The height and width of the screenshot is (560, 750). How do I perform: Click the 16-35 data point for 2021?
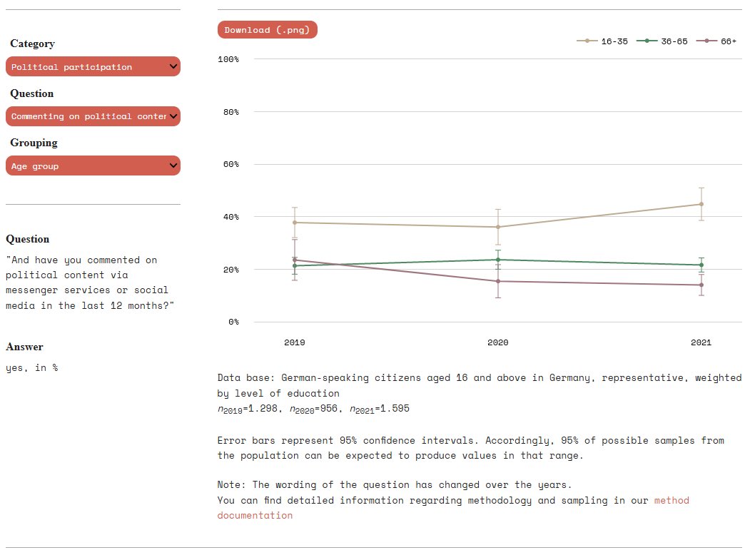point(701,204)
